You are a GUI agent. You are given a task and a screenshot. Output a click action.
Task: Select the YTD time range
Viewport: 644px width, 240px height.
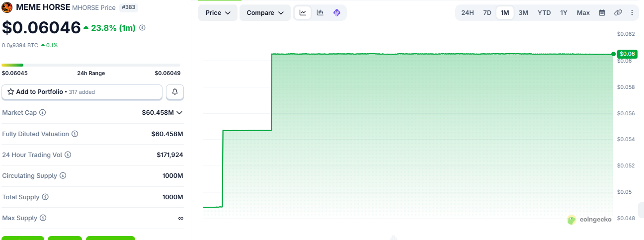coord(544,12)
